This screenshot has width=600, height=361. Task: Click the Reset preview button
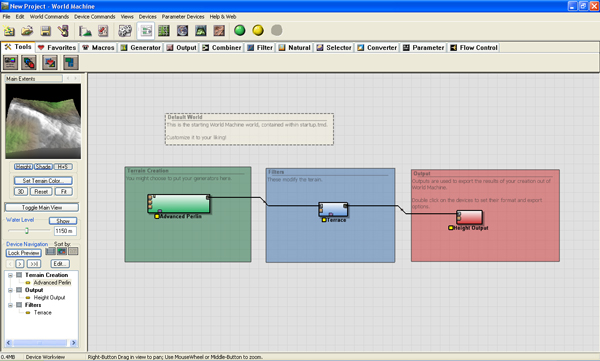(41, 192)
